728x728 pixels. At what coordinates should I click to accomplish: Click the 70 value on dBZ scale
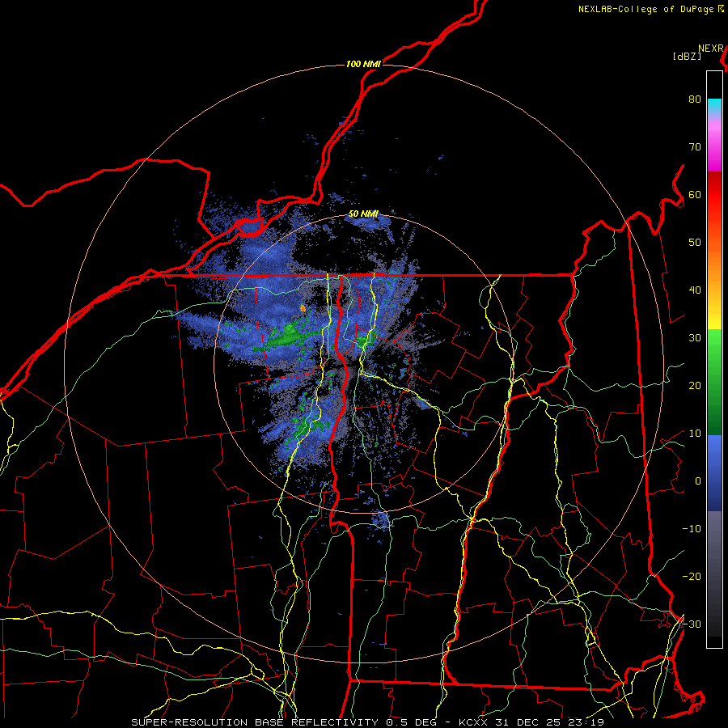695,147
